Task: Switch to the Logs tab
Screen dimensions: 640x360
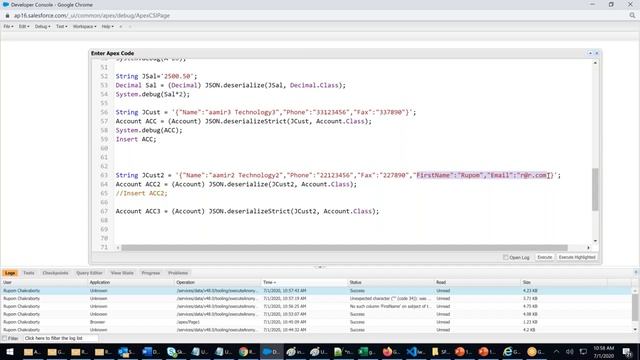Action: tap(10, 273)
